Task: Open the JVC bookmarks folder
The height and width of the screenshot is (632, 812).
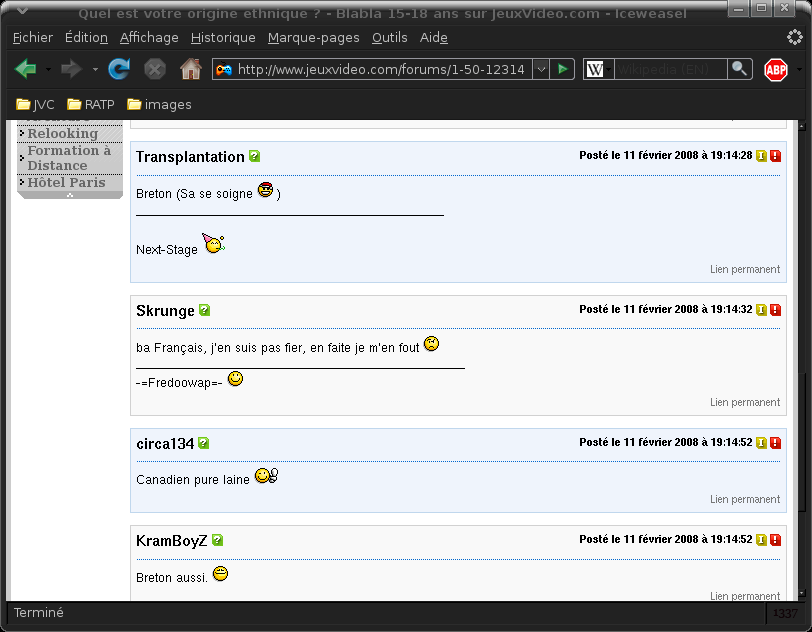Action: tap(35, 105)
